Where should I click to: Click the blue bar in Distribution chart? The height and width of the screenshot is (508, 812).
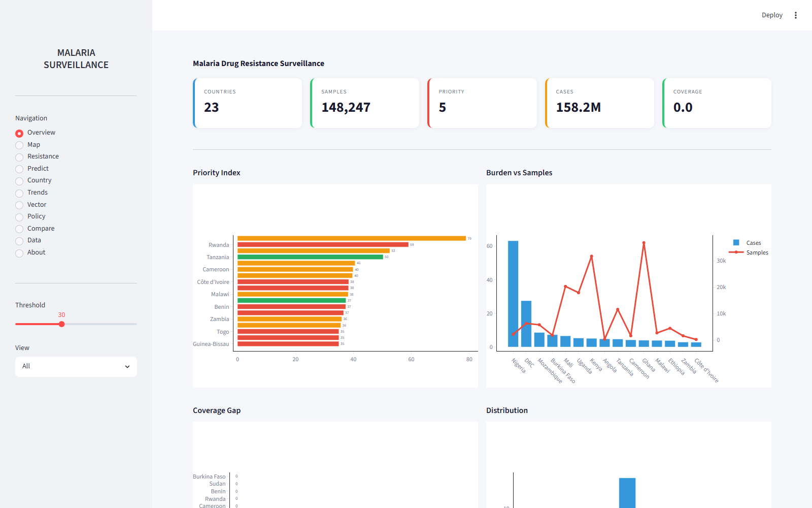[627, 493]
